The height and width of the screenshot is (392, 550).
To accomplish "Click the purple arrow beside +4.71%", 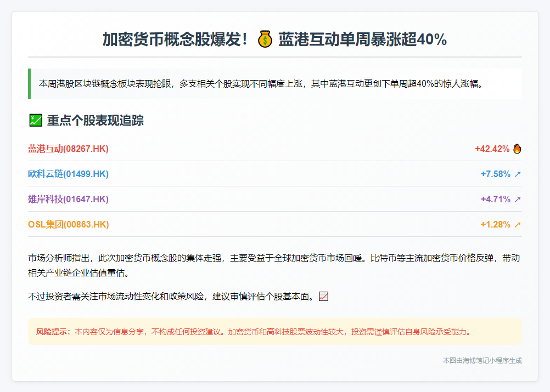I will click(517, 200).
